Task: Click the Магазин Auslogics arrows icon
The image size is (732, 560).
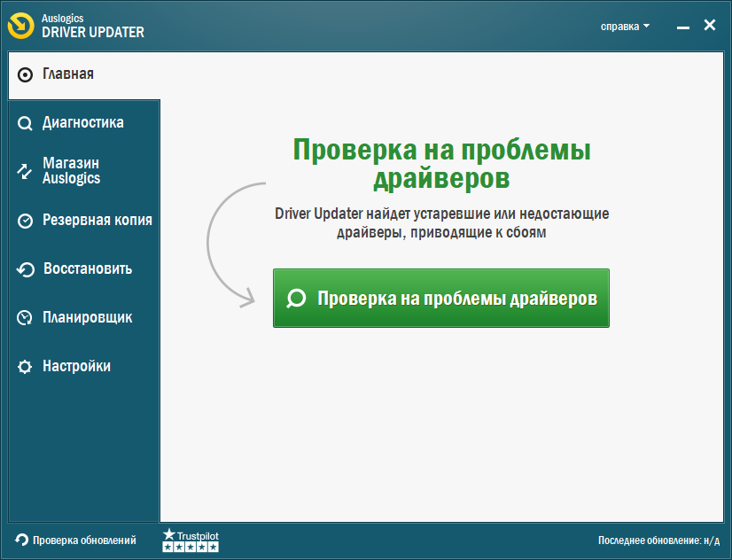Action: [25, 171]
